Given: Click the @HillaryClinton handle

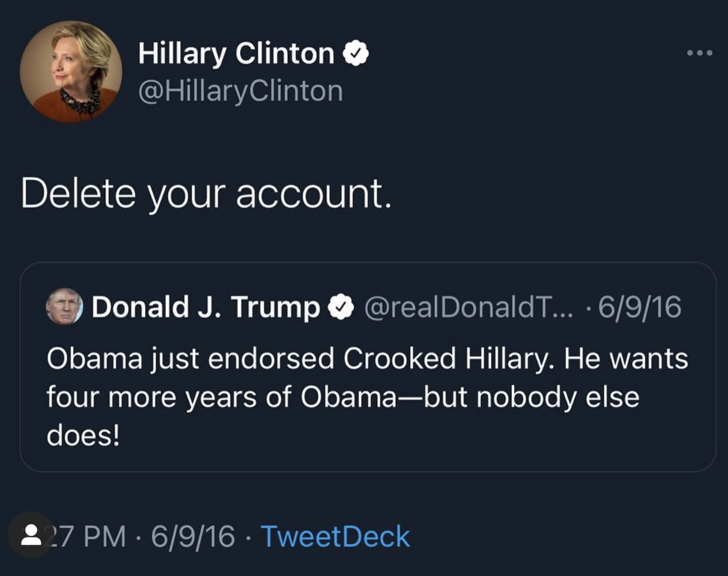Looking at the screenshot, I should click(x=240, y=91).
